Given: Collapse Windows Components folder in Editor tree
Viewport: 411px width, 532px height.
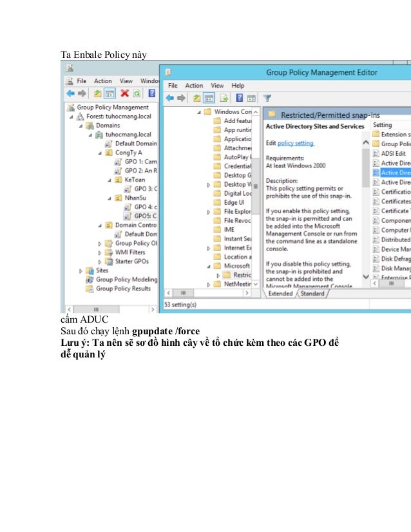Looking at the screenshot, I should click(199, 112).
